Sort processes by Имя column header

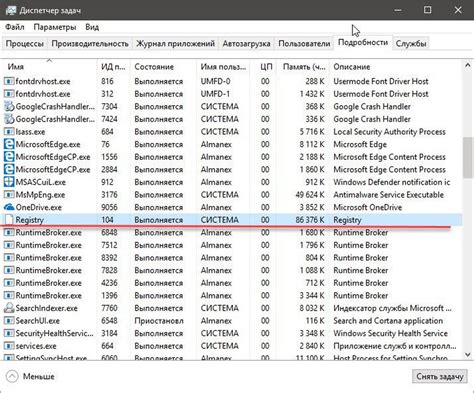(16, 67)
